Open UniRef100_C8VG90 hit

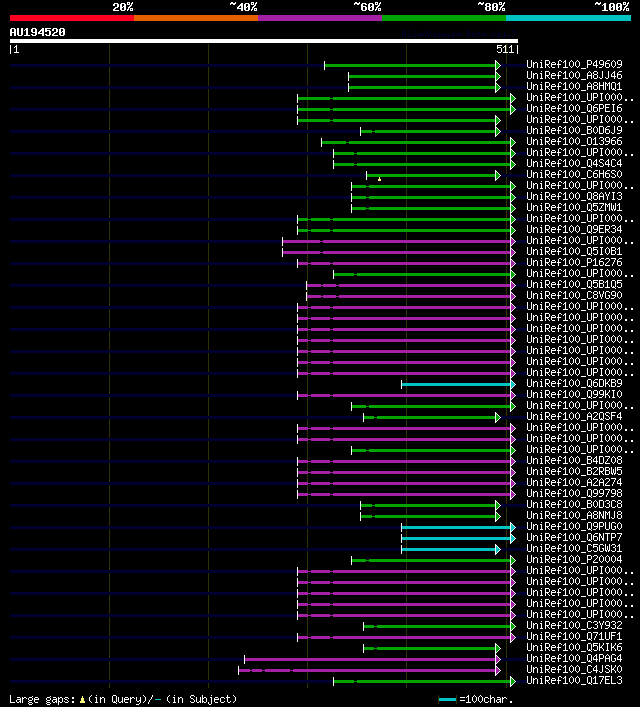tap(574, 295)
